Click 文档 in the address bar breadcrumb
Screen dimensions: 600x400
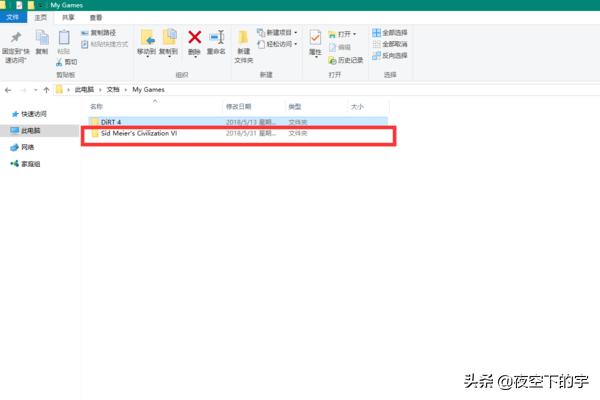113,90
